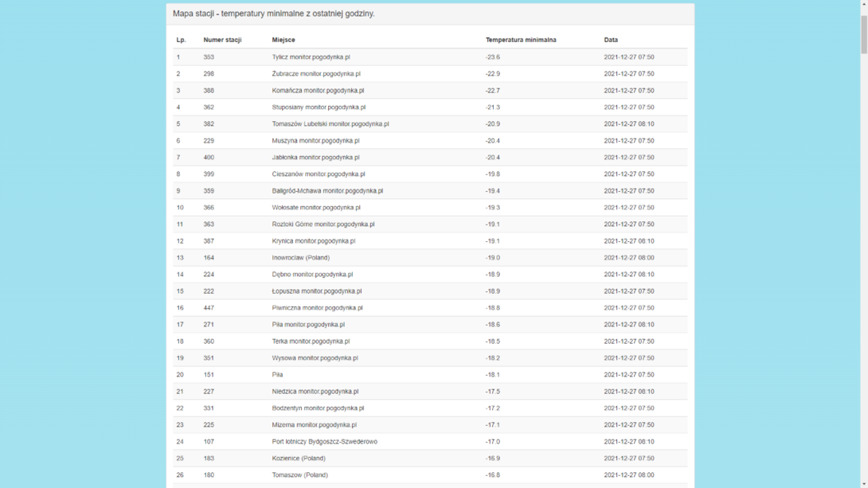Image resolution: width=868 pixels, height=488 pixels.
Task: Select the Terka monitor.pogodynka.pl cell
Action: 311,342
